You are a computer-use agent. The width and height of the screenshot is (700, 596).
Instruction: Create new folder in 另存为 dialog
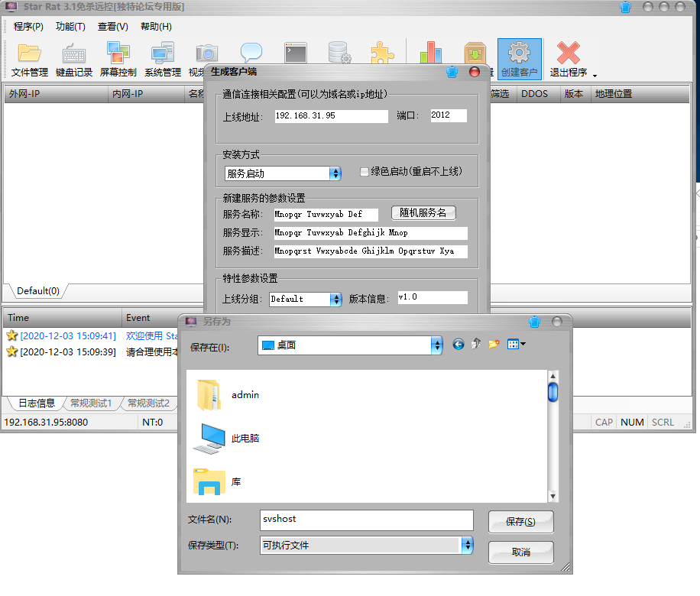pos(494,344)
